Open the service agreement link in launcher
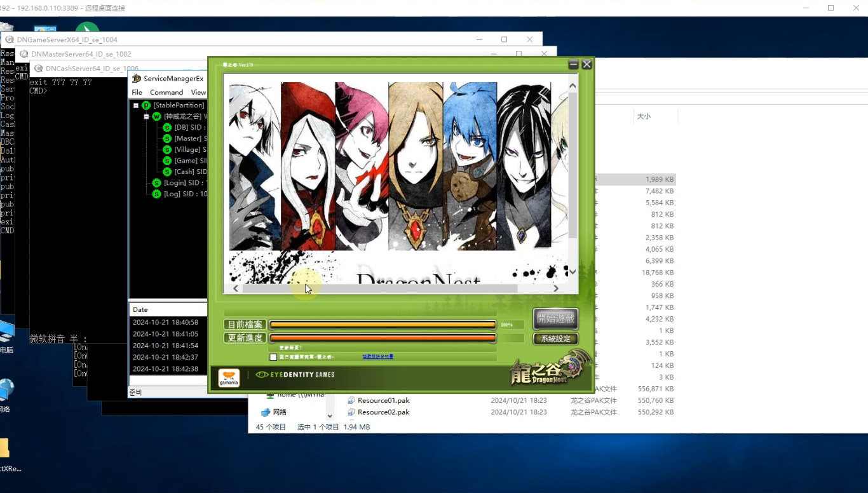868x493 pixels. point(377,357)
